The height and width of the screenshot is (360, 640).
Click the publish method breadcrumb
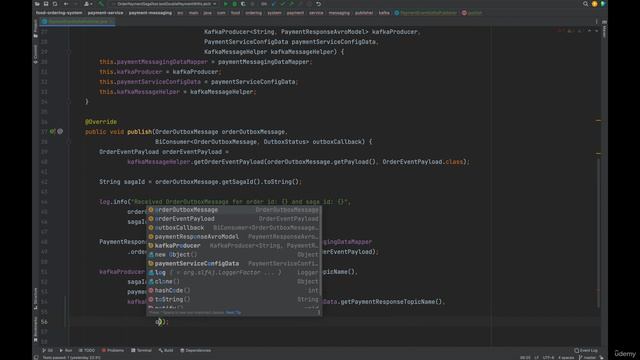[x=472, y=13]
